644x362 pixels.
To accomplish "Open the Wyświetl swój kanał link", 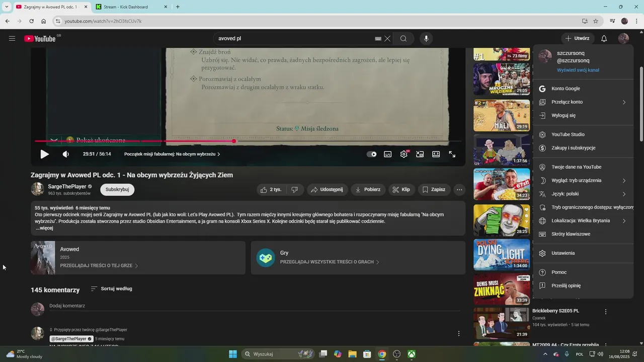I will click(578, 70).
